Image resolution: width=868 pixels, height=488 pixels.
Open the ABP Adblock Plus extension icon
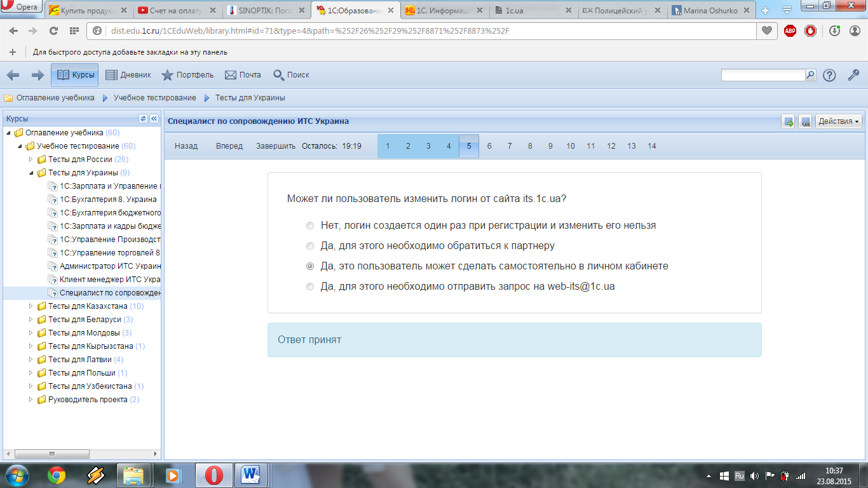point(790,30)
